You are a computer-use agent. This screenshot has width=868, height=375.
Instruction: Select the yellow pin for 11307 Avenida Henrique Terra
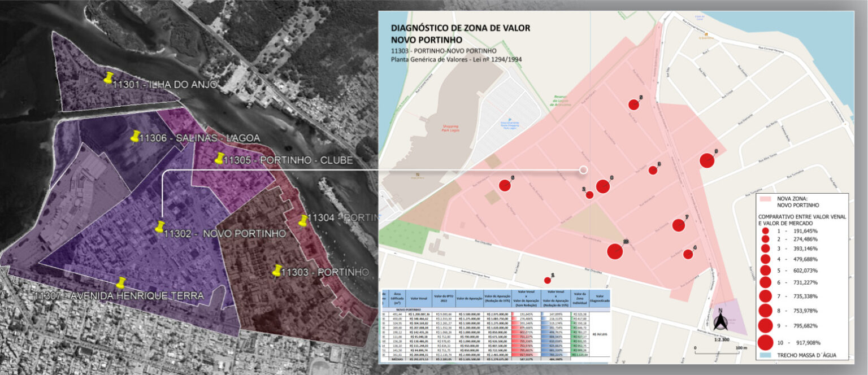pos(120,282)
